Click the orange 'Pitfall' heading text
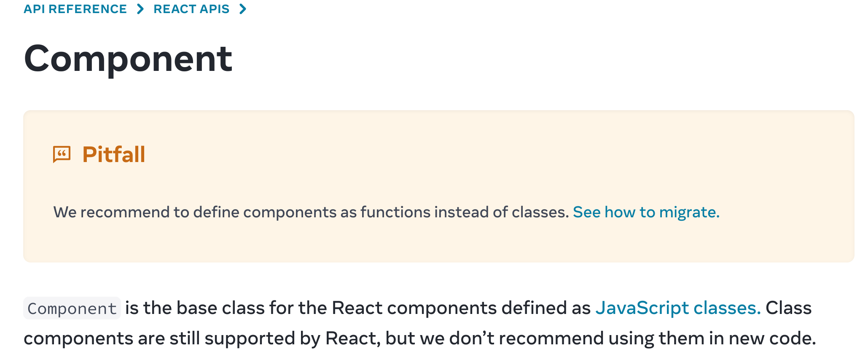868x357 pixels. tap(114, 154)
